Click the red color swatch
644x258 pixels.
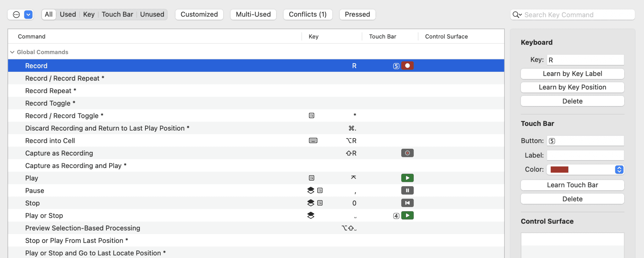(559, 170)
